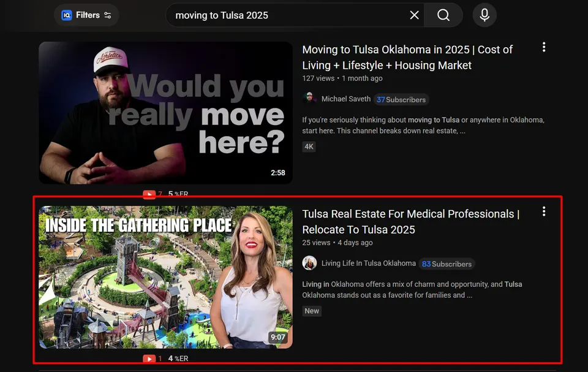This screenshot has height=372, width=588.
Task: Click the 2:58 duration label
Action: click(x=278, y=173)
